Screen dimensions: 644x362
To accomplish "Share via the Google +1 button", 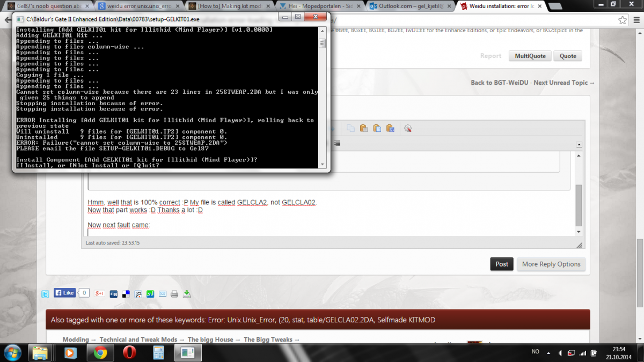I will tap(99, 293).
